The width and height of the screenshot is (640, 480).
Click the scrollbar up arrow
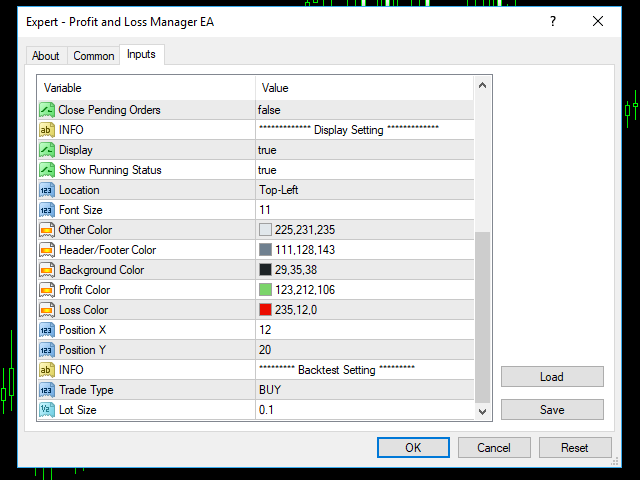[482, 85]
